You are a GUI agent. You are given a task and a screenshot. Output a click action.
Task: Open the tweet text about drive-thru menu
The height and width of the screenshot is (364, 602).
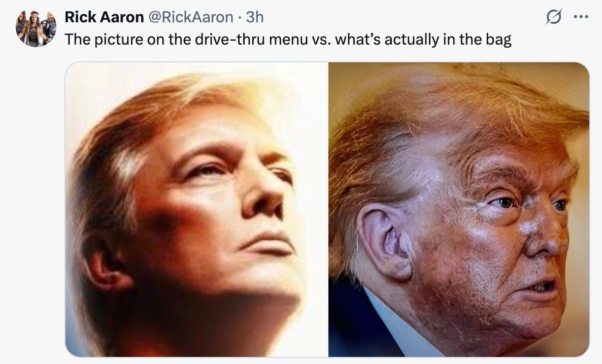point(288,40)
